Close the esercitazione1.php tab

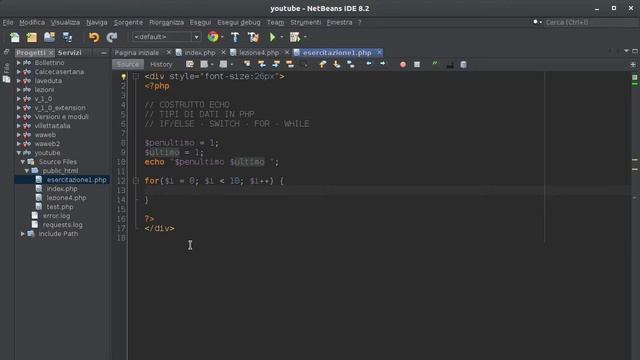(379, 52)
